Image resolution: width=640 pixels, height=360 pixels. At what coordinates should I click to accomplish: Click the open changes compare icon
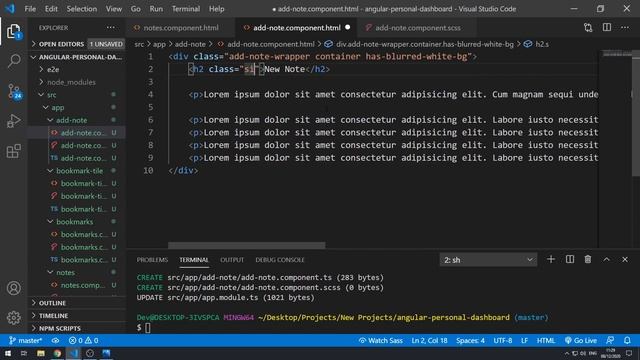pos(588,28)
